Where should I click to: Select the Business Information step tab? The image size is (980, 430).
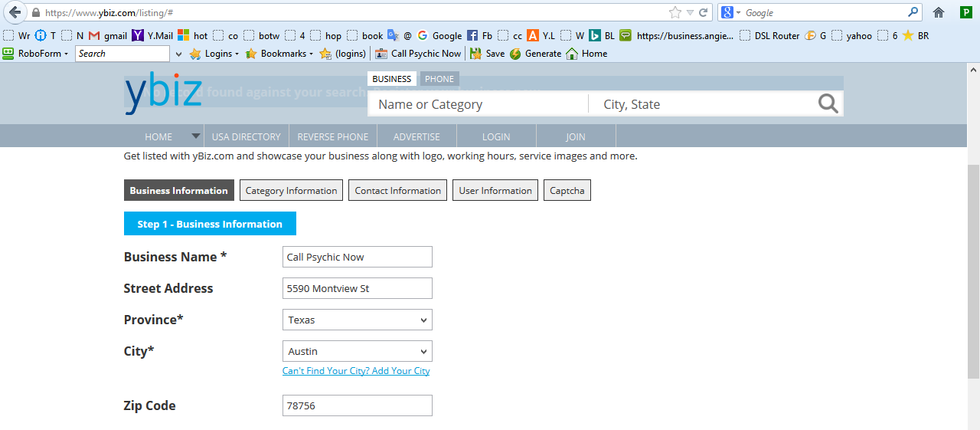pos(179,190)
